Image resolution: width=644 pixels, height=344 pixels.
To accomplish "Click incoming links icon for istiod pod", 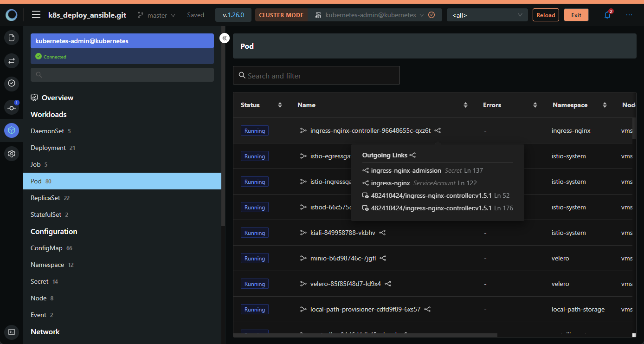I will pos(303,207).
